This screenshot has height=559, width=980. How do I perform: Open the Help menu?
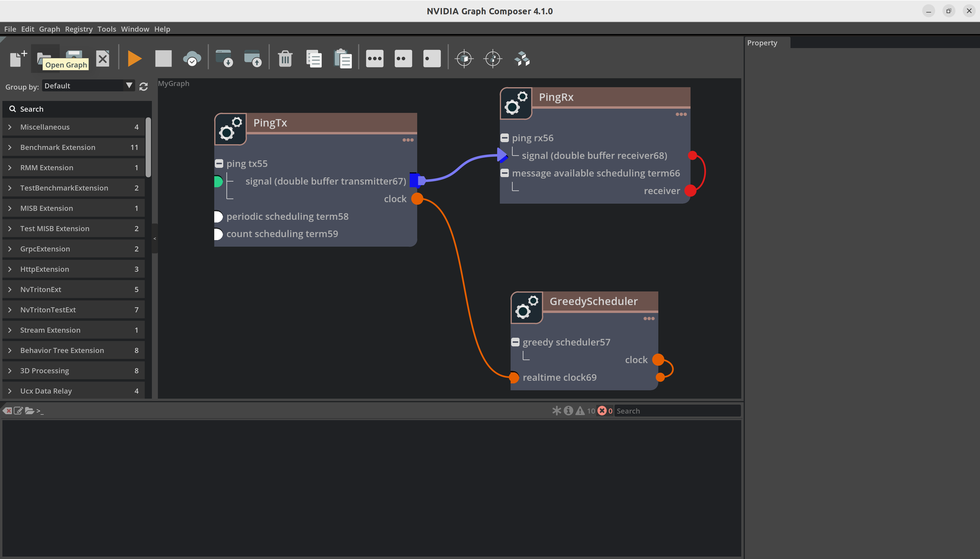pyautogui.click(x=162, y=29)
